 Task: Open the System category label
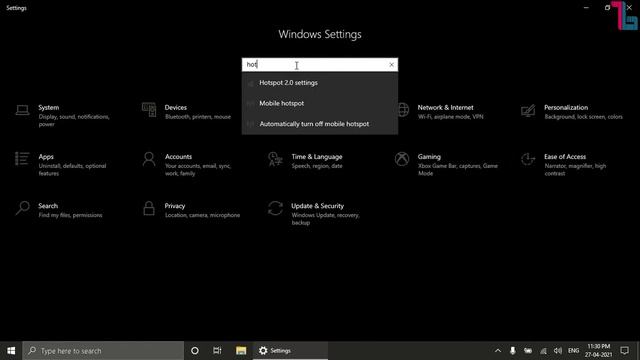pos(49,107)
